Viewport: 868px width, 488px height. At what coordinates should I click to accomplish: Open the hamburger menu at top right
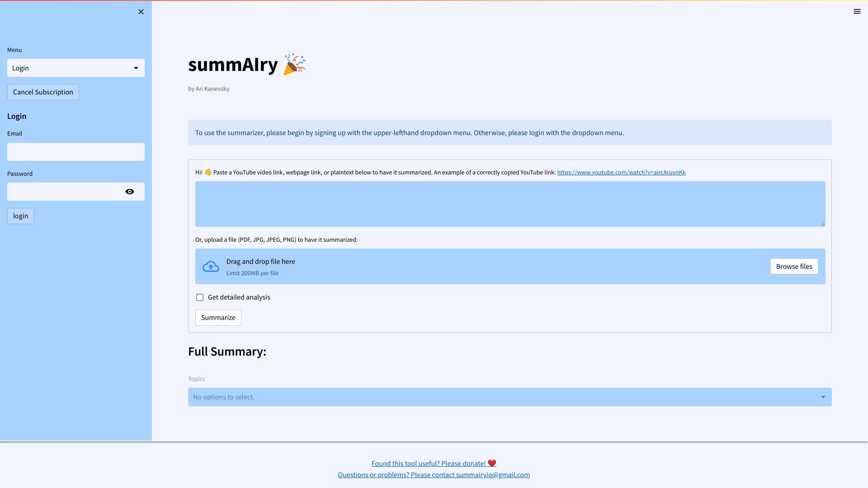point(857,12)
